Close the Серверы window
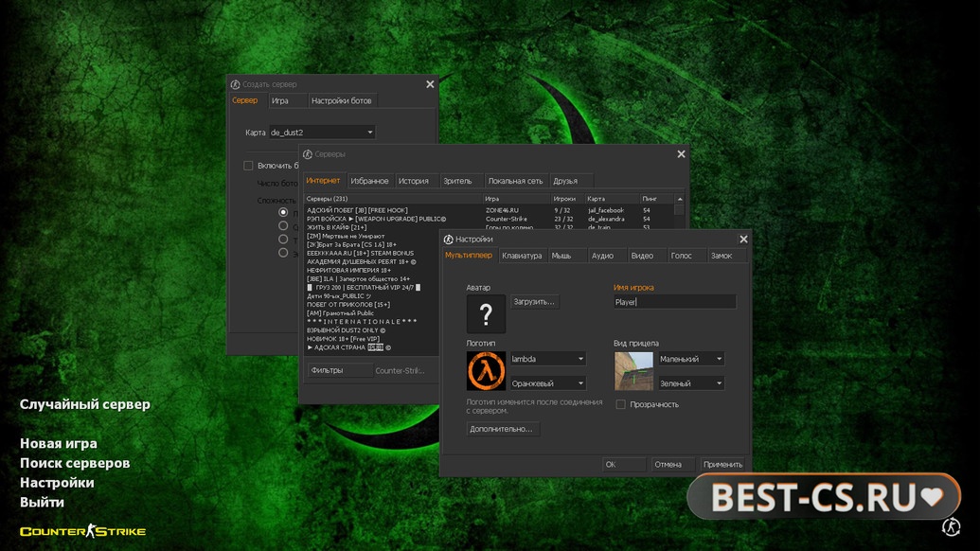Image resolution: width=980 pixels, height=551 pixels. click(681, 154)
